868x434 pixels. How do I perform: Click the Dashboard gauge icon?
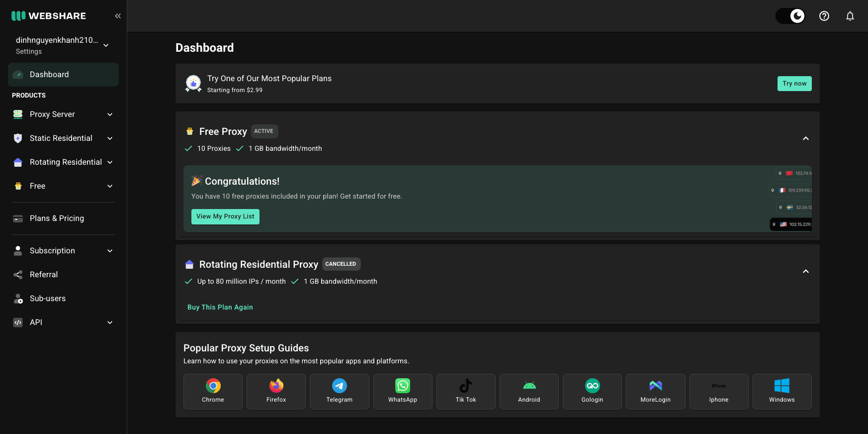(18, 75)
